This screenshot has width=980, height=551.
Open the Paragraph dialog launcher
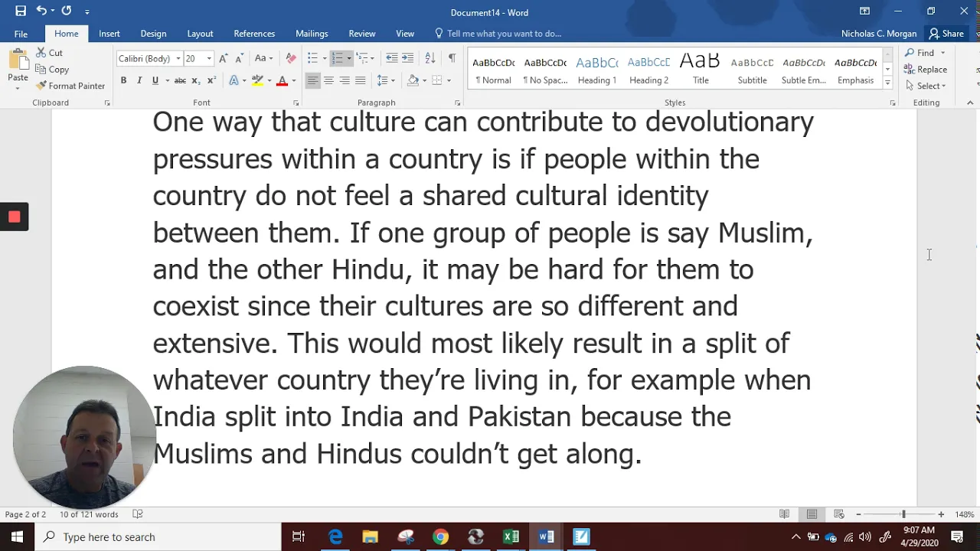tap(458, 103)
